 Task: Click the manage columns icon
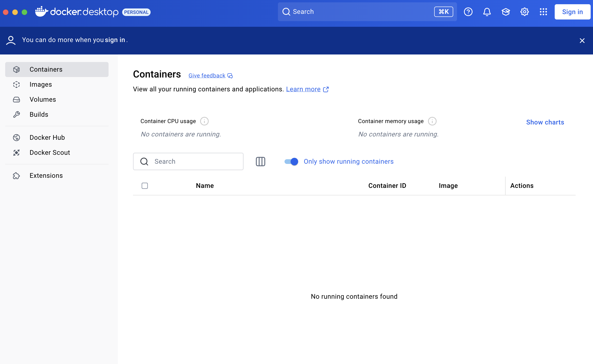(x=260, y=162)
